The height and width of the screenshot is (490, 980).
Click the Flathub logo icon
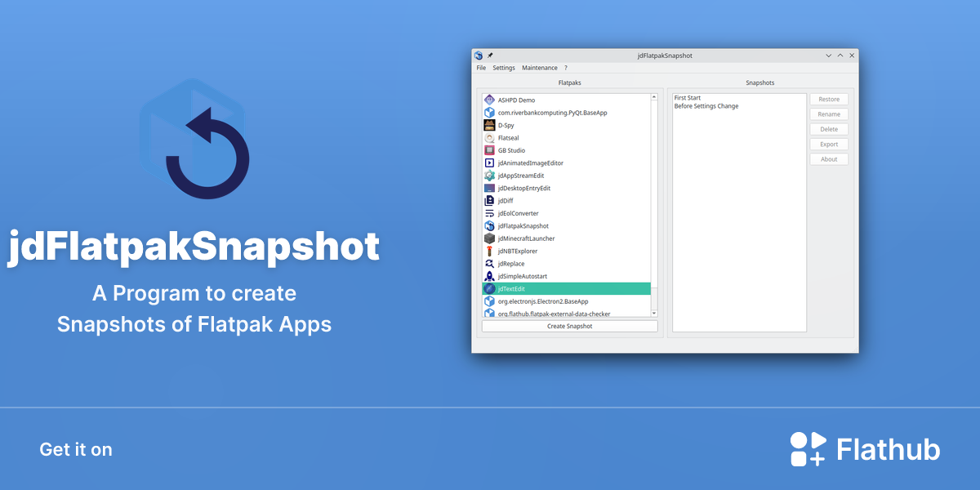(808, 448)
